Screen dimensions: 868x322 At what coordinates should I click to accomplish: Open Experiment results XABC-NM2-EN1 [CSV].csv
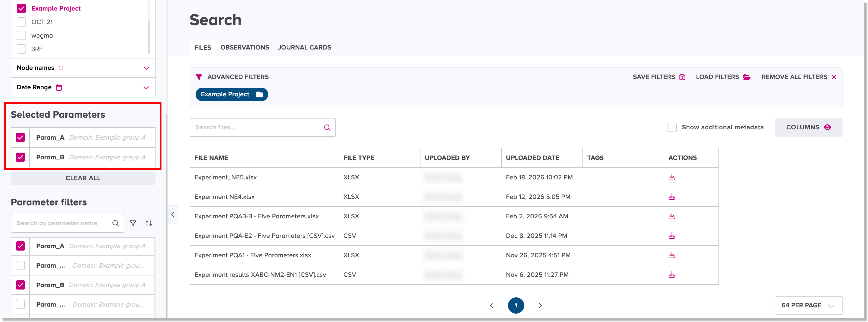[260, 275]
